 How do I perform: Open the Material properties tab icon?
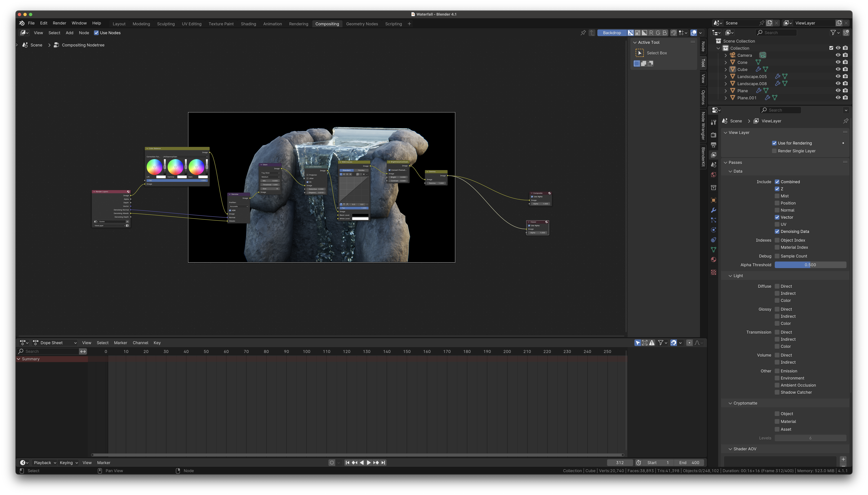point(713,260)
